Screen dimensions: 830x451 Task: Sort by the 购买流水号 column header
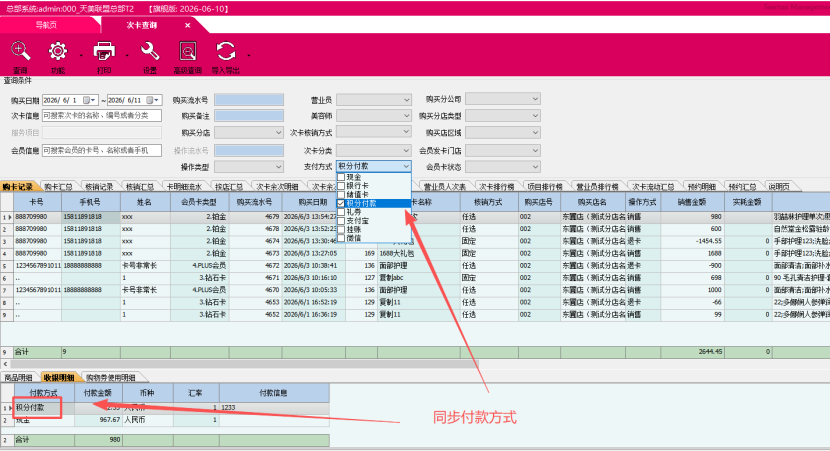click(255, 202)
